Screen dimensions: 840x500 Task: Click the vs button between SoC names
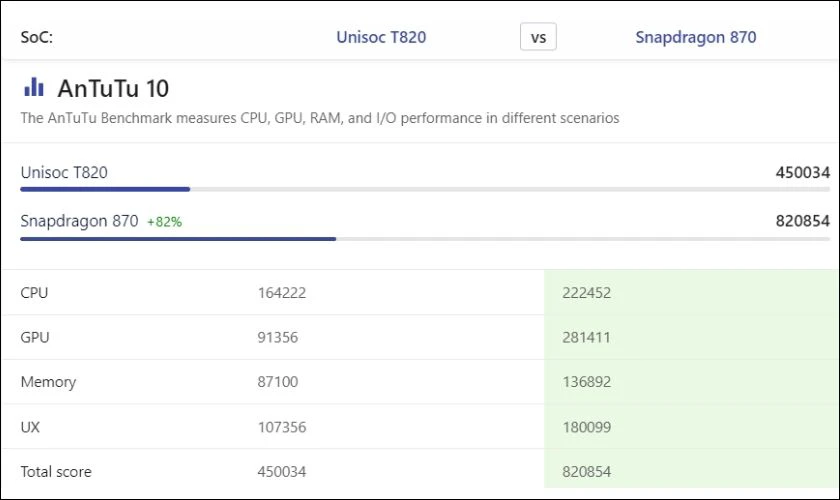tap(538, 37)
